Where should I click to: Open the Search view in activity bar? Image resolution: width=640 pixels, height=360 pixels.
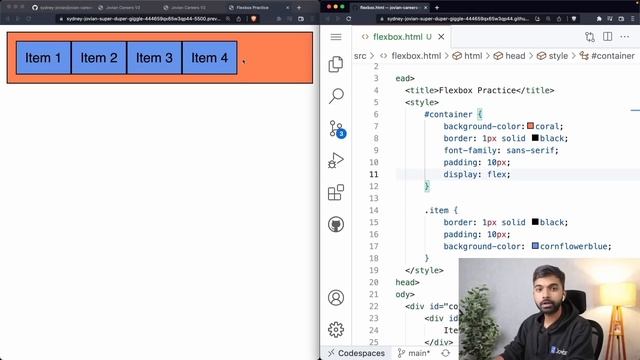pyautogui.click(x=336, y=96)
